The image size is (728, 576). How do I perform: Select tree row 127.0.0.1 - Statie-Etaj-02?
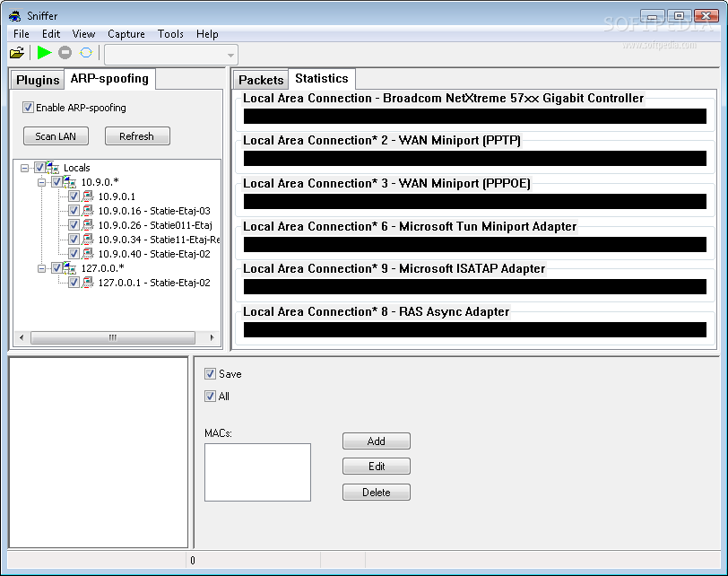coord(154,283)
